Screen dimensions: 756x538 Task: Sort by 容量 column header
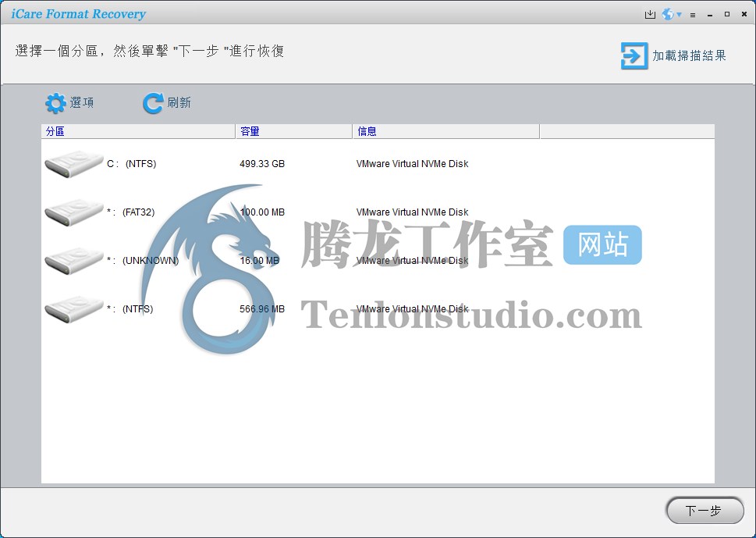294,131
